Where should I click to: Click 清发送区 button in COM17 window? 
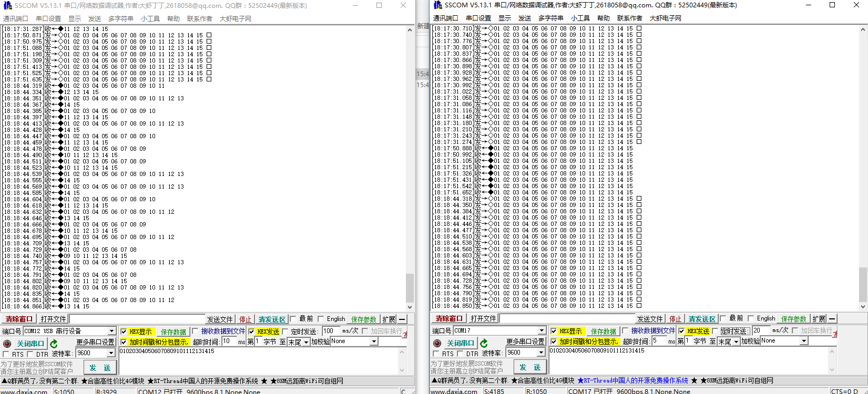coord(702,319)
